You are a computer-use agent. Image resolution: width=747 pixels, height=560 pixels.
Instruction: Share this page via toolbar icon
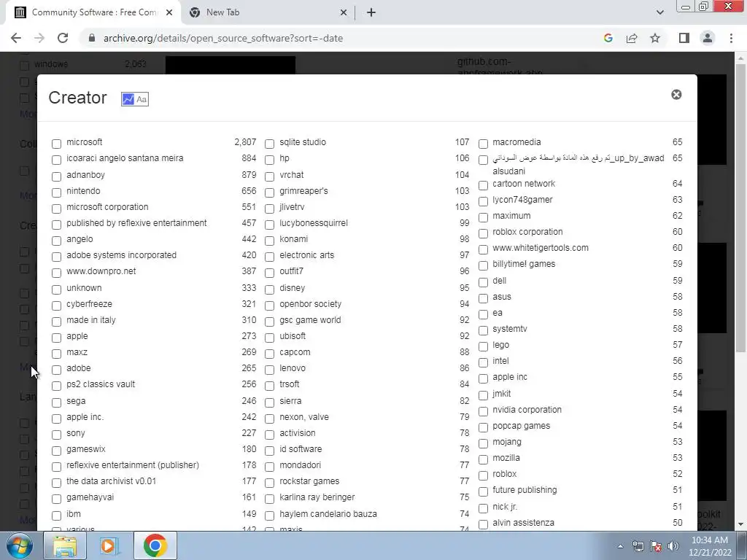(x=632, y=38)
